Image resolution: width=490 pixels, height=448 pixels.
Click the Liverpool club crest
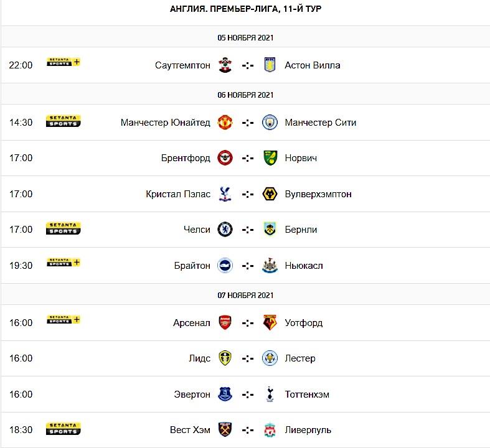click(270, 430)
